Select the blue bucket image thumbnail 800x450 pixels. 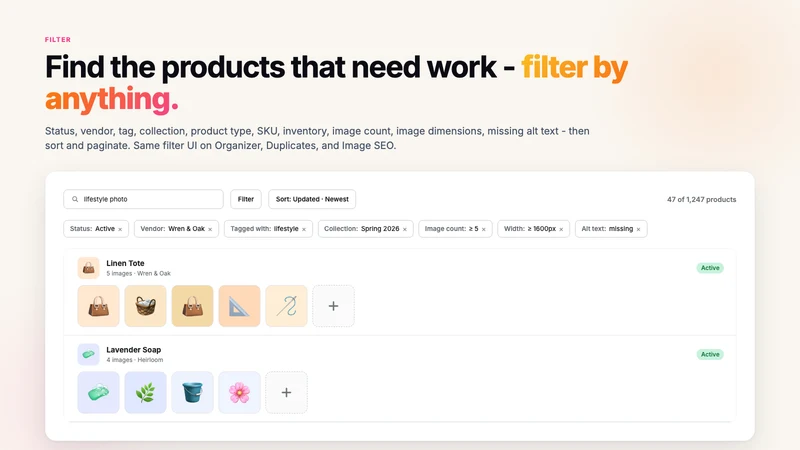(x=192, y=392)
